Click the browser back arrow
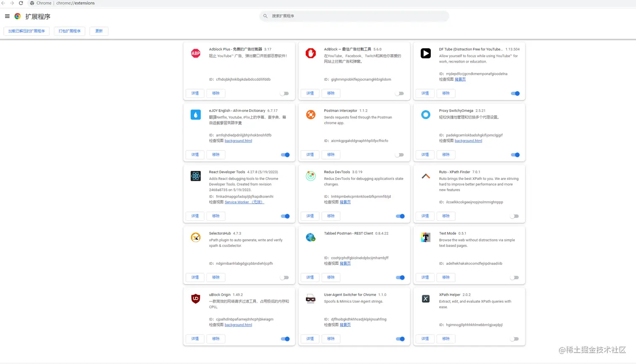 coord(3,3)
